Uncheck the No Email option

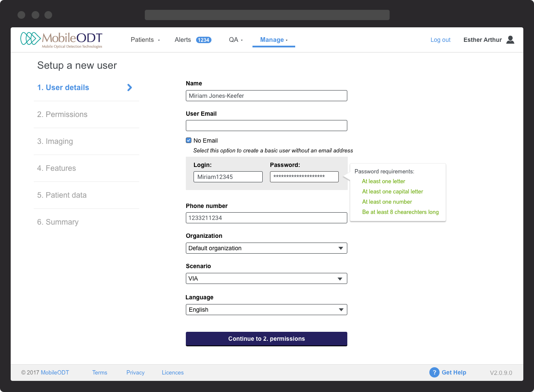(x=188, y=140)
